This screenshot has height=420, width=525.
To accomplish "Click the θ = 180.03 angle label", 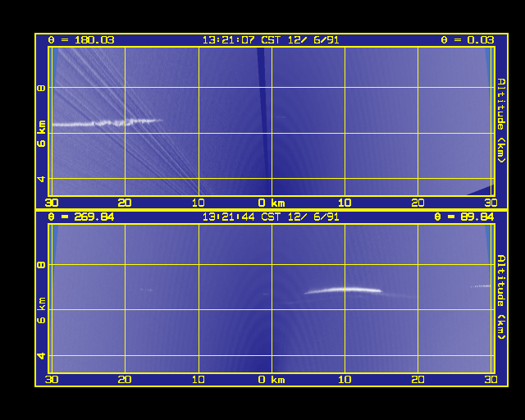I will [x=81, y=40].
